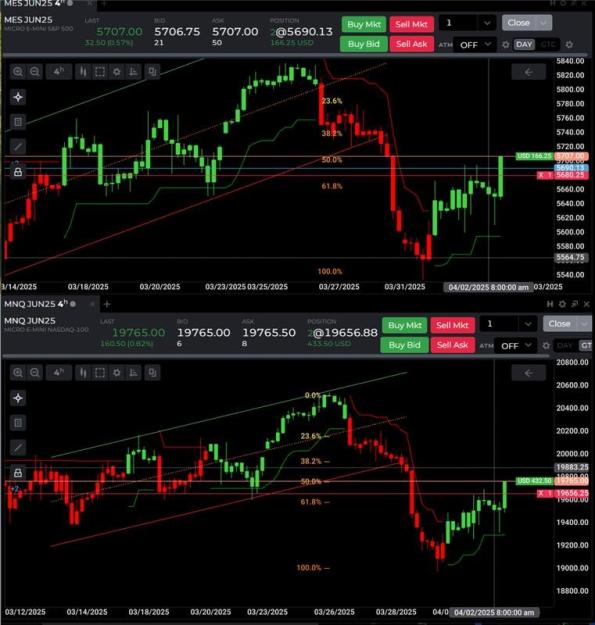
Task: Select line drawing tool in MNQ chart
Action: pyautogui.click(x=18, y=447)
